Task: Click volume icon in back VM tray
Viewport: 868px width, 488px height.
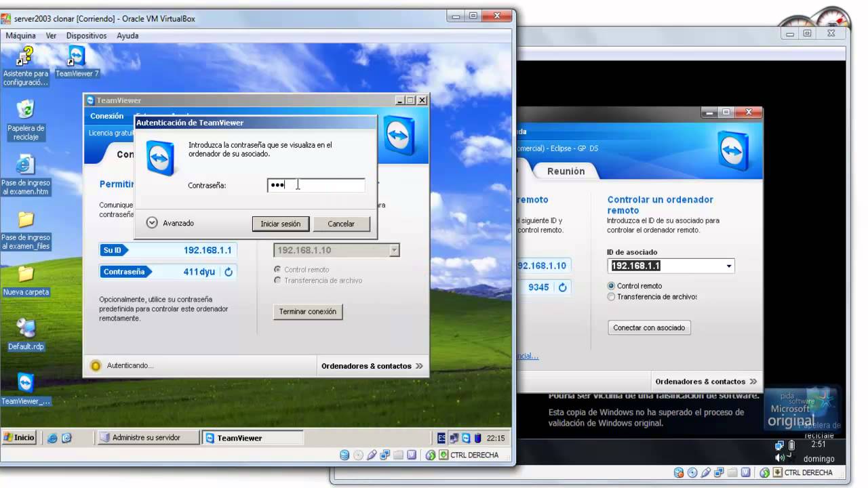Action: click(x=779, y=458)
